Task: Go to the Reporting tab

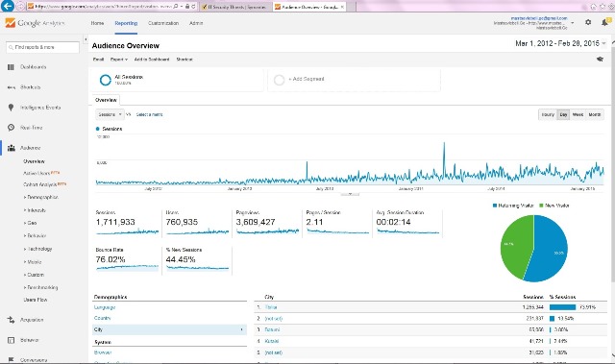Action: point(126,23)
